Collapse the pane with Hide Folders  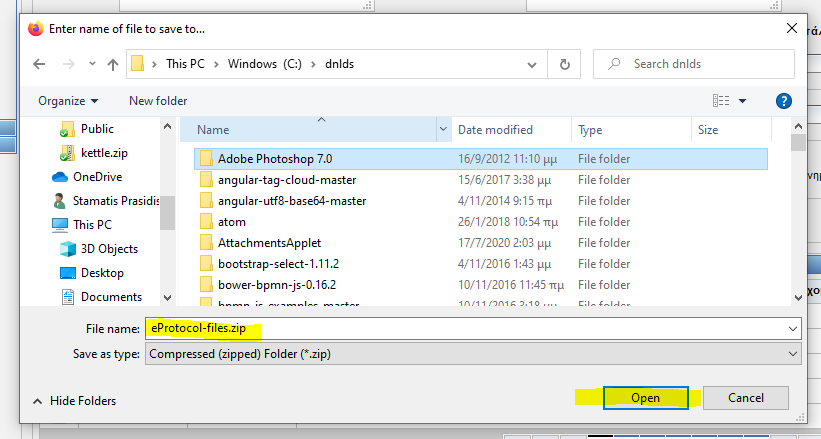tap(75, 401)
